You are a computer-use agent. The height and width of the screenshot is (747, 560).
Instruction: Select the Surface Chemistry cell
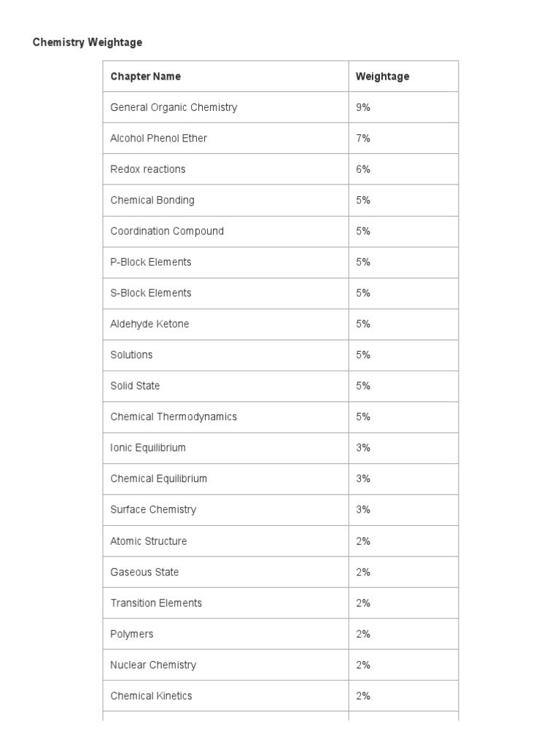click(153, 510)
